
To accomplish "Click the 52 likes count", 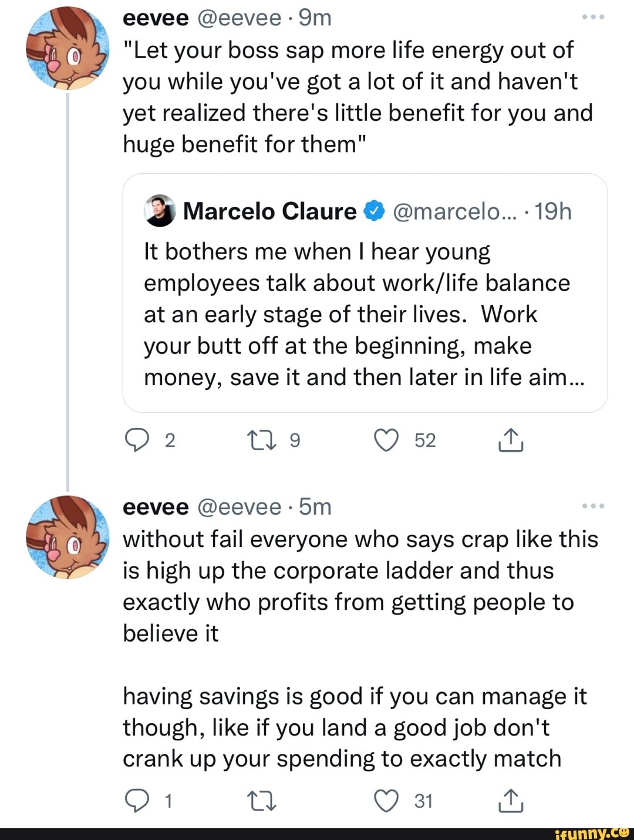I will (x=425, y=440).
